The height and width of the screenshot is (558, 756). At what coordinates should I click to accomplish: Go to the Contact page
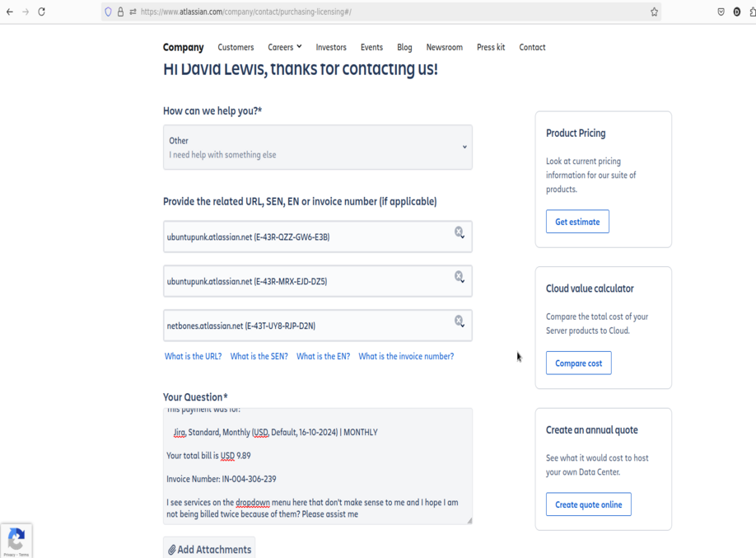click(x=532, y=47)
